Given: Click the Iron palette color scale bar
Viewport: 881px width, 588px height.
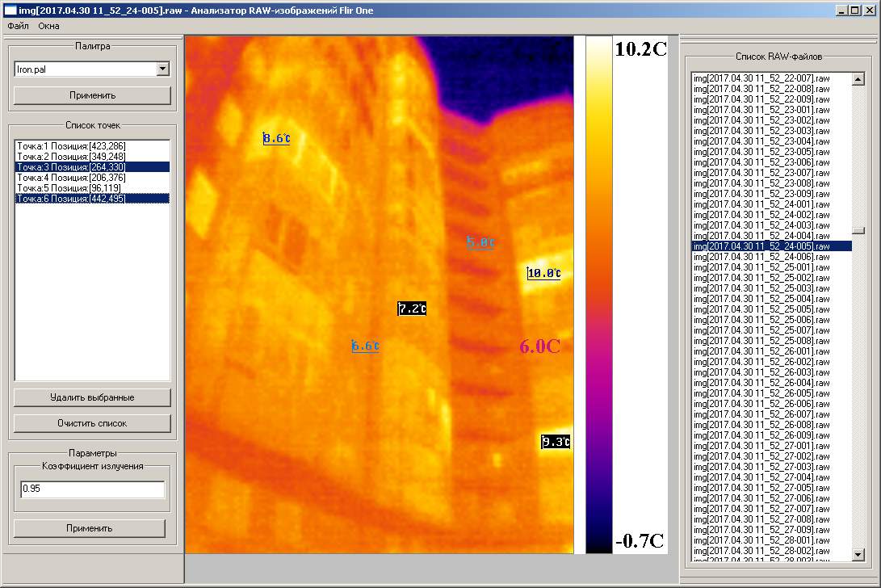Looking at the screenshot, I should pos(598,295).
